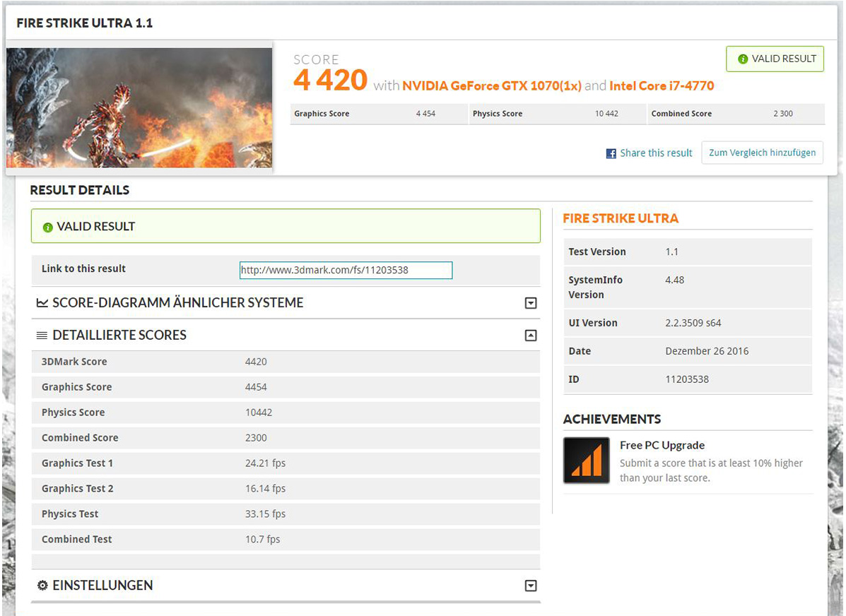Open the SCORE-DIAGRAMM ÄHNLICHER SYSTEME header
The height and width of the screenshot is (616, 846).
(286, 302)
